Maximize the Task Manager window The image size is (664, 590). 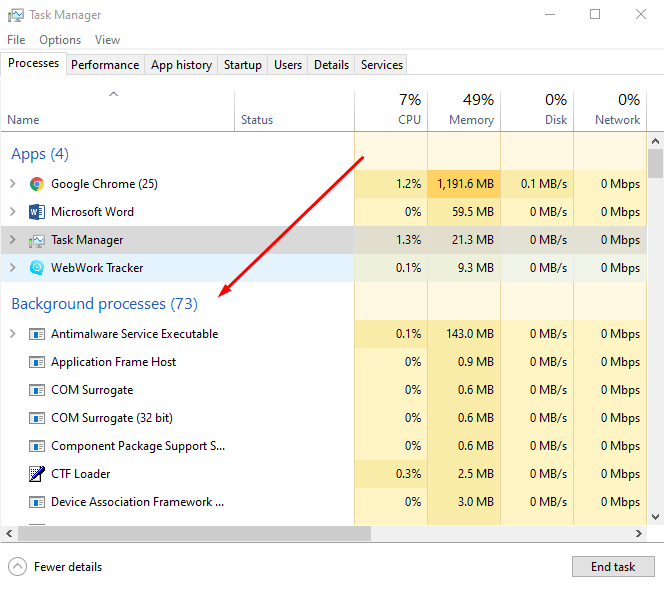[x=595, y=14]
